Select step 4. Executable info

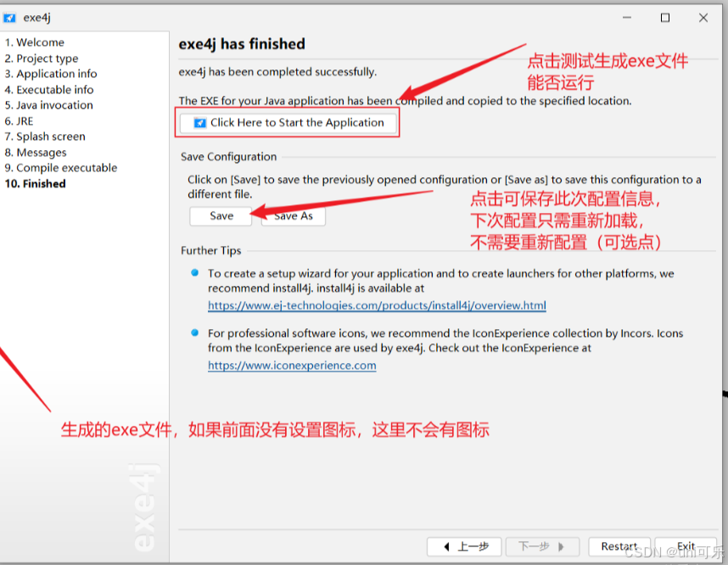(x=49, y=90)
